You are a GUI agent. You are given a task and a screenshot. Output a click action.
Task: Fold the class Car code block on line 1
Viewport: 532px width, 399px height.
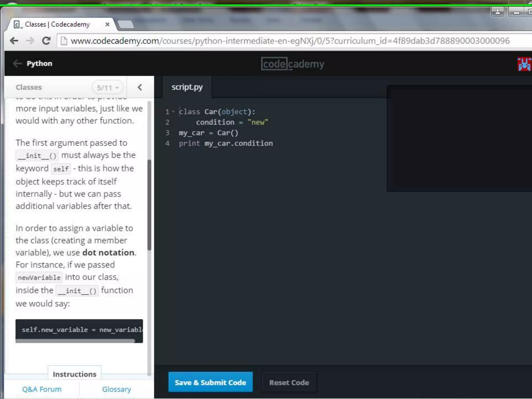(173, 112)
